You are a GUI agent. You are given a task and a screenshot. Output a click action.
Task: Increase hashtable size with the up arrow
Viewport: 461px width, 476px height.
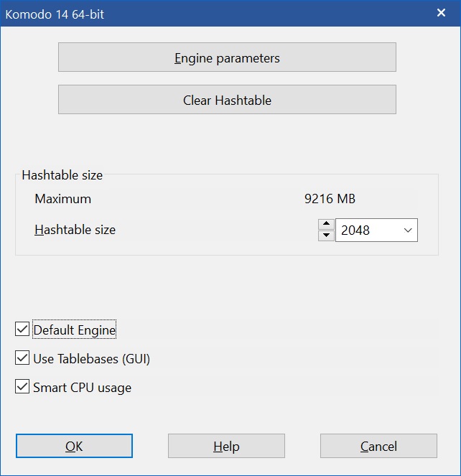[x=326, y=224]
